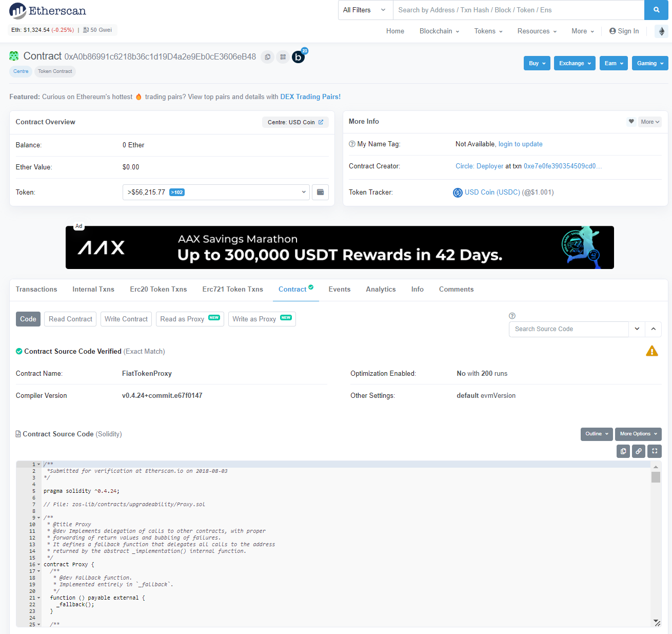Switch to the Erc721 Token Txns tab

point(233,290)
